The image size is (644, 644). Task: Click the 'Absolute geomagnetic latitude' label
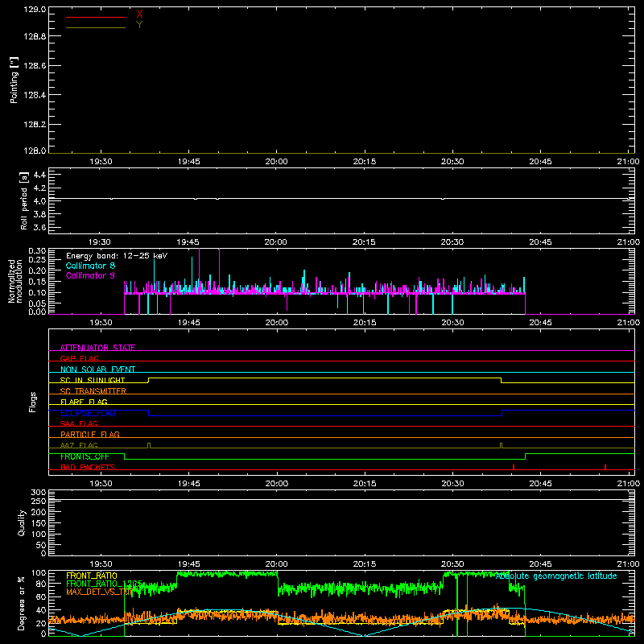(556, 576)
